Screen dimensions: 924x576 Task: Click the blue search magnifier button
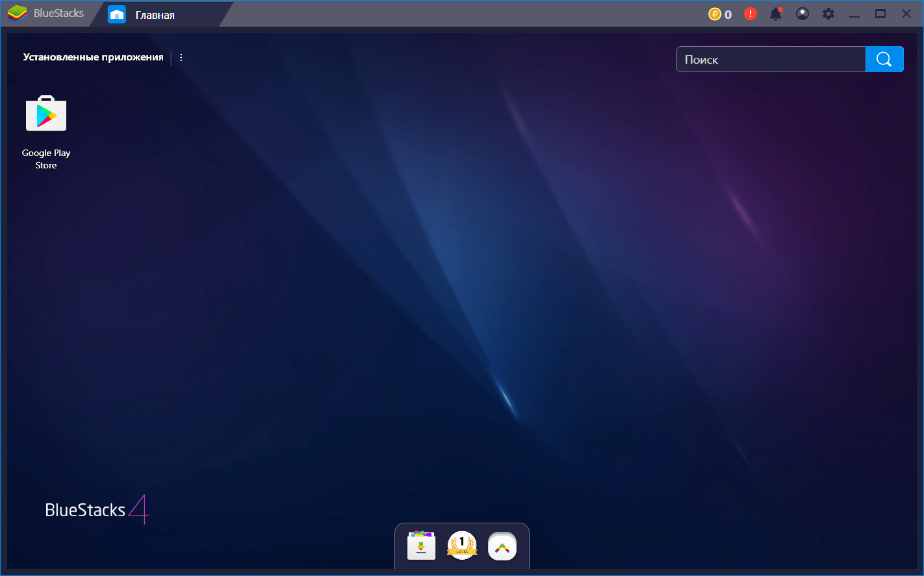click(884, 59)
